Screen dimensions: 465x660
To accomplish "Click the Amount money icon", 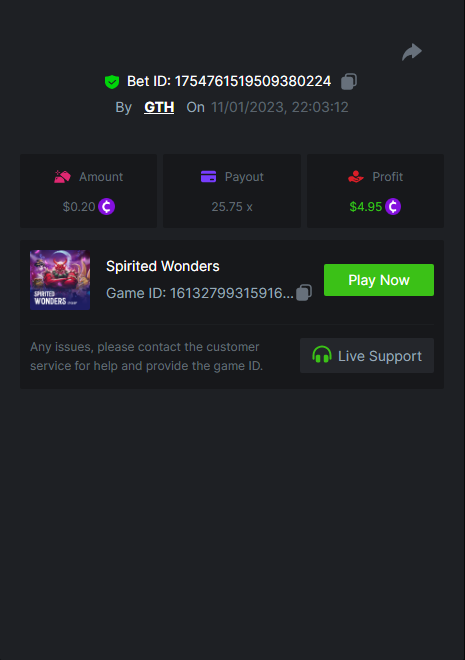I will point(62,177).
